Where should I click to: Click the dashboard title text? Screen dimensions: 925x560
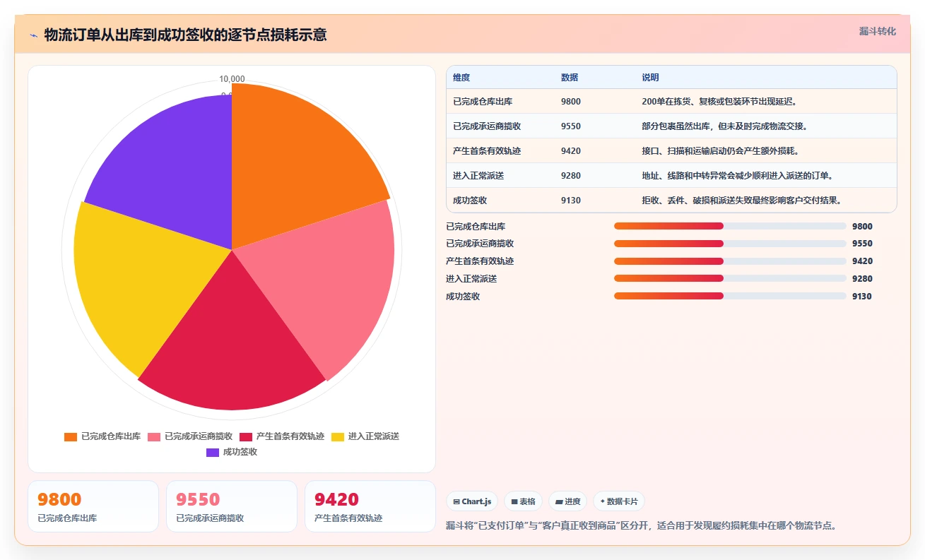[185, 35]
